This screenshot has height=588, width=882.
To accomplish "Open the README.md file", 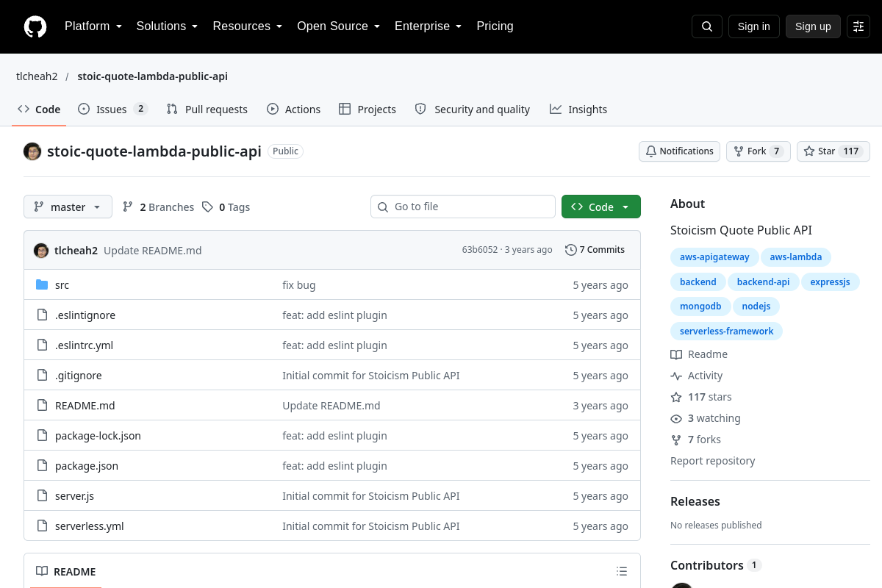I will pyautogui.click(x=85, y=406).
